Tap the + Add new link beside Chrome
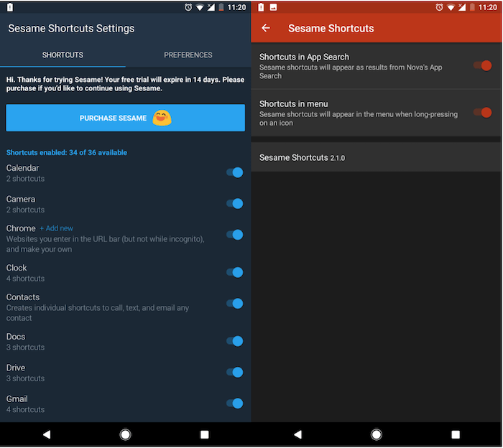Image resolution: width=503 pixels, height=448 pixels. tap(57, 228)
